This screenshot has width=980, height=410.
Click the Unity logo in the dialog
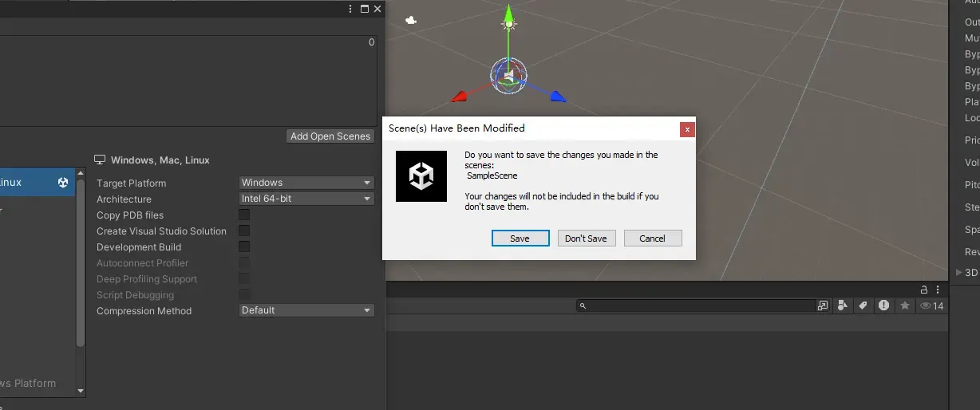[x=421, y=175]
